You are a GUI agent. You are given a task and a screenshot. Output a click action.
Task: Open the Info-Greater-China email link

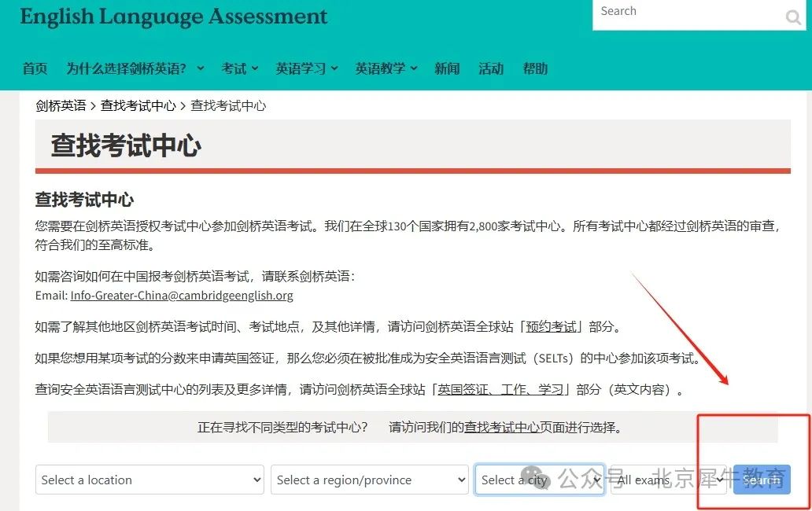pyautogui.click(x=182, y=296)
